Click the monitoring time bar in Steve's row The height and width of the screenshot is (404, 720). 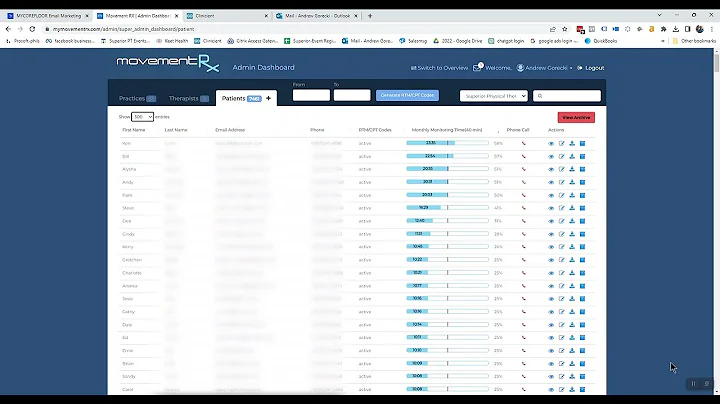point(447,208)
